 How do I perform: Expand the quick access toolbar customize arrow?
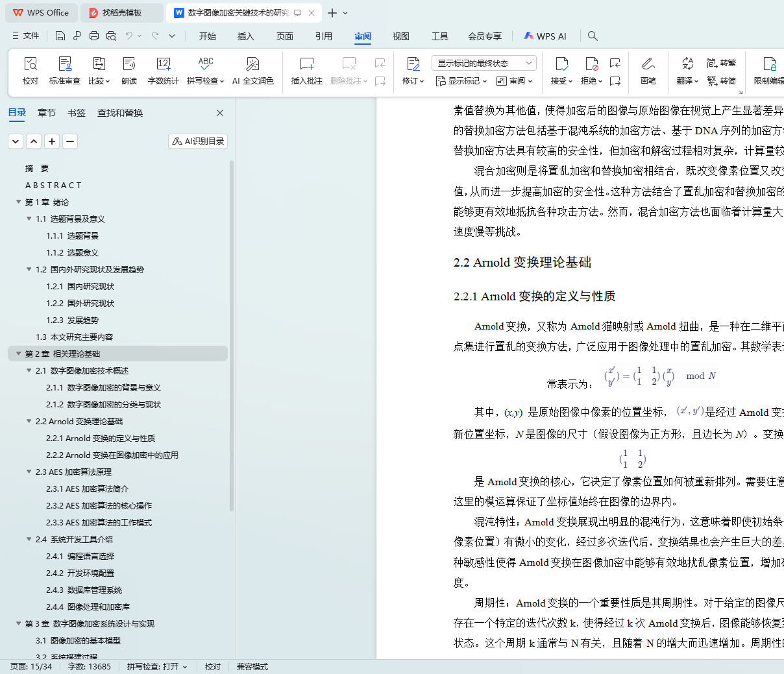point(172,36)
